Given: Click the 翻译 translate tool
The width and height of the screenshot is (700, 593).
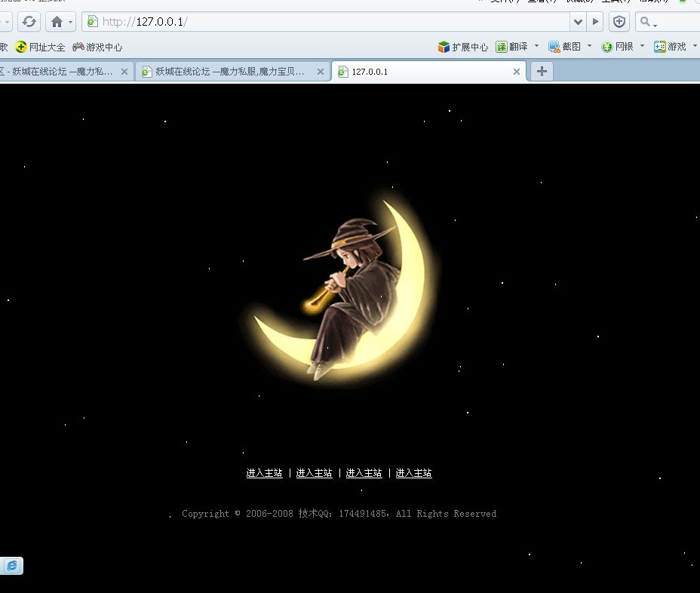Looking at the screenshot, I should 512,47.
